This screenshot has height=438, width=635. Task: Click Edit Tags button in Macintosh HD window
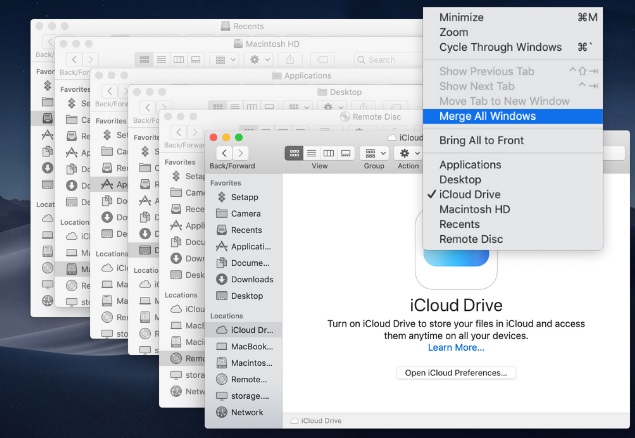[322, 60]
